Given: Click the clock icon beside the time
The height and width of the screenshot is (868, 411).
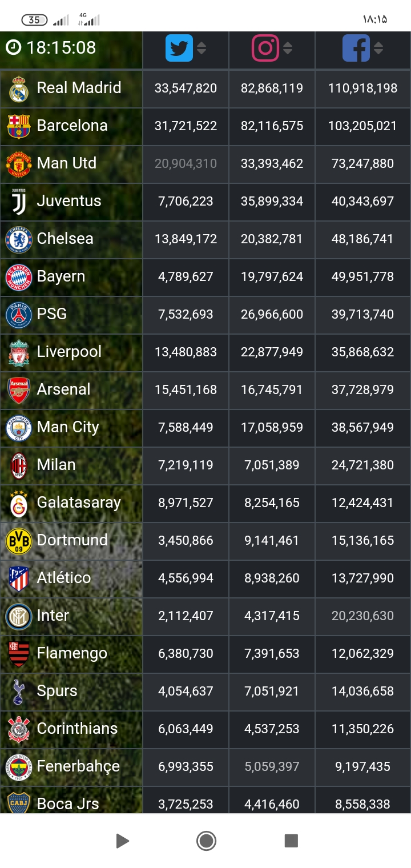Looking at the screenshot, I should coord(13,47).
